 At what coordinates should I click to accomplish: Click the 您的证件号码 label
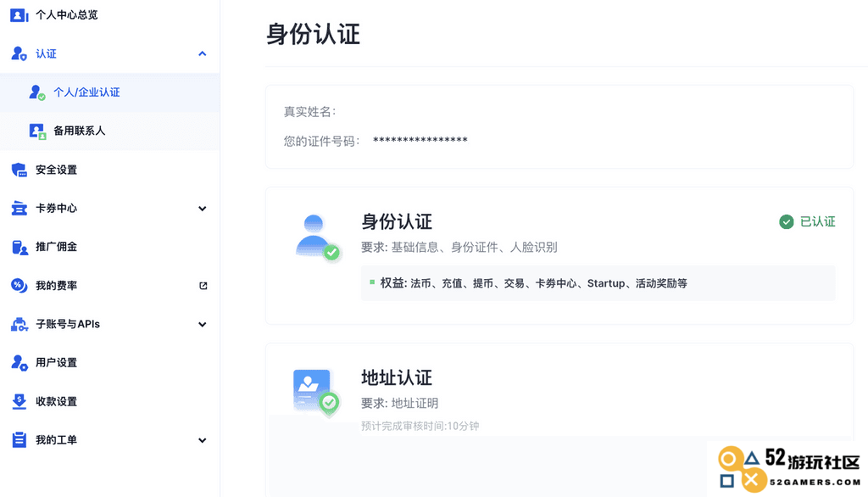coord(321,142)
